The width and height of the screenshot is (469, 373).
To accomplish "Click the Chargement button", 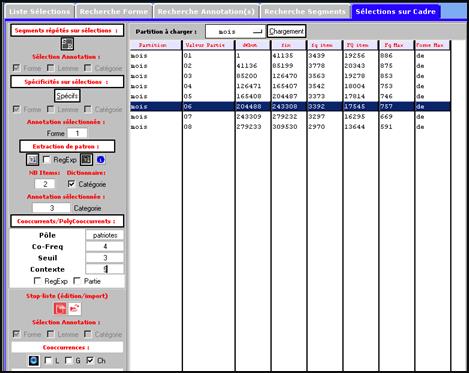I will (x=286, y=31).
